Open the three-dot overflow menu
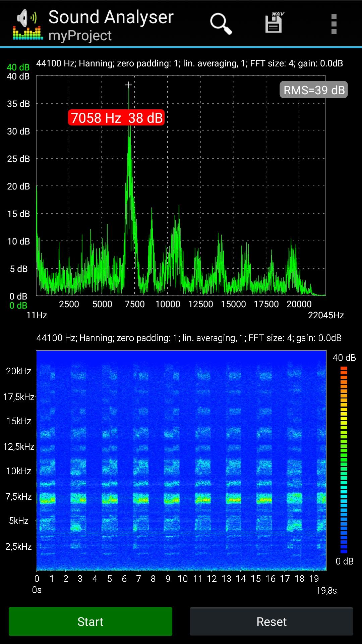This screenshot has width=362, height=644. click(334, 24)
